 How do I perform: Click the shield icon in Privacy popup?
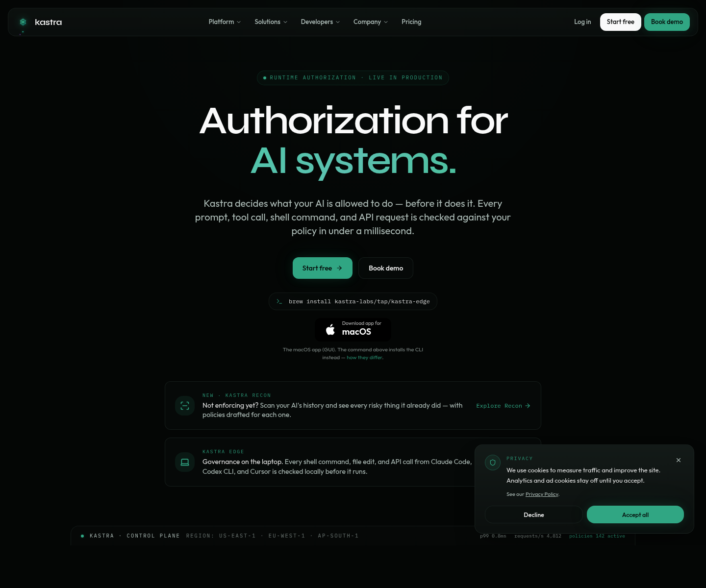(x=493, y=463)
